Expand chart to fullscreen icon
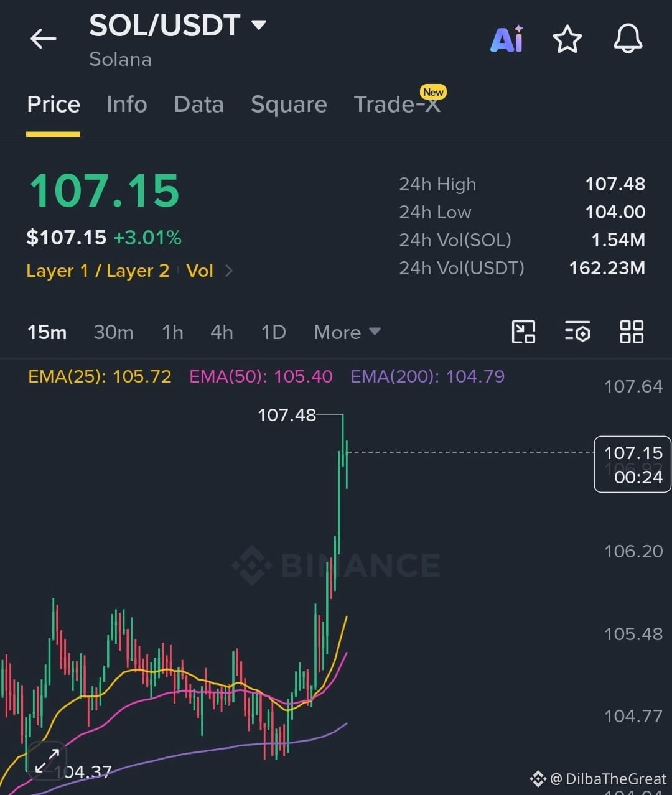The width and height of the screenshot is (672, 795). [47, 761]
